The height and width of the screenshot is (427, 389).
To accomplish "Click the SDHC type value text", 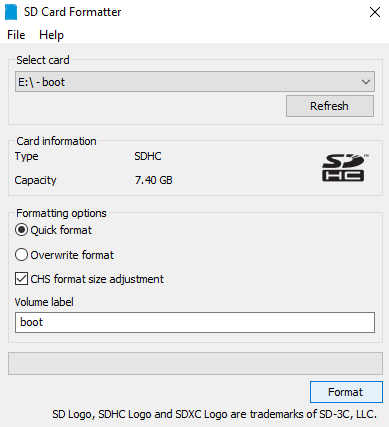I will pyautogui.click(x=148, y=156).
